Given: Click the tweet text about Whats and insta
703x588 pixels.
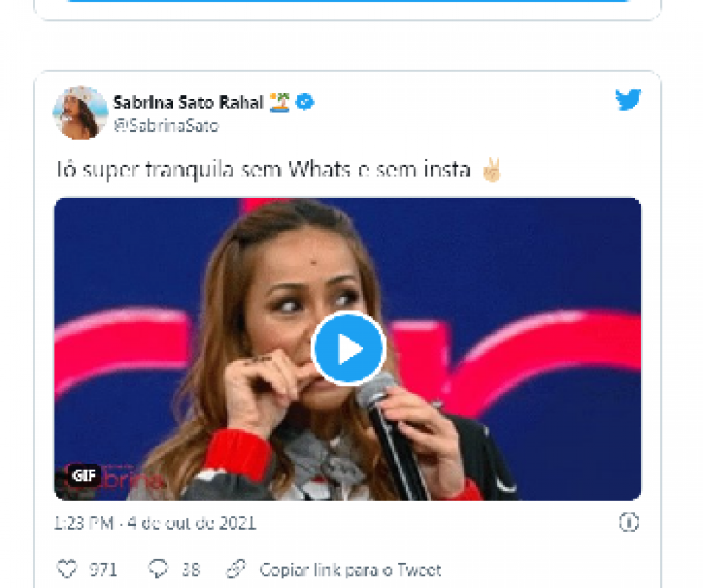Looking at the screenshot, I should [x=264, y=170].
